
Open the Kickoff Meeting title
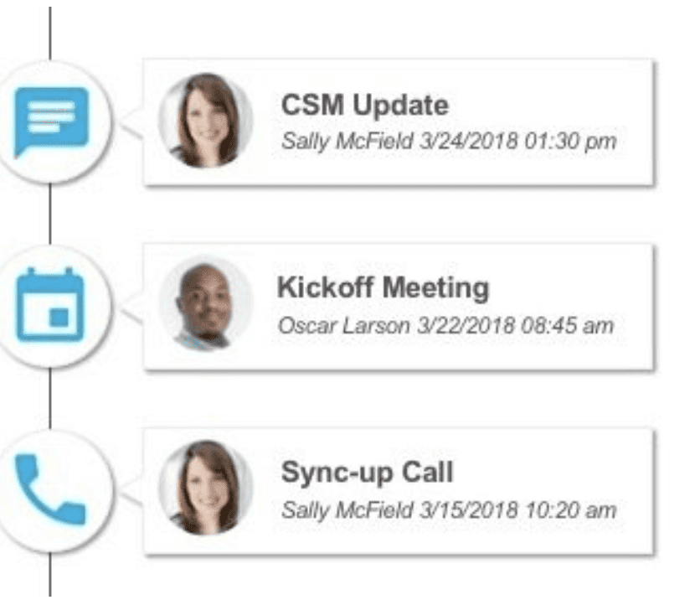(x=383, y=288)
